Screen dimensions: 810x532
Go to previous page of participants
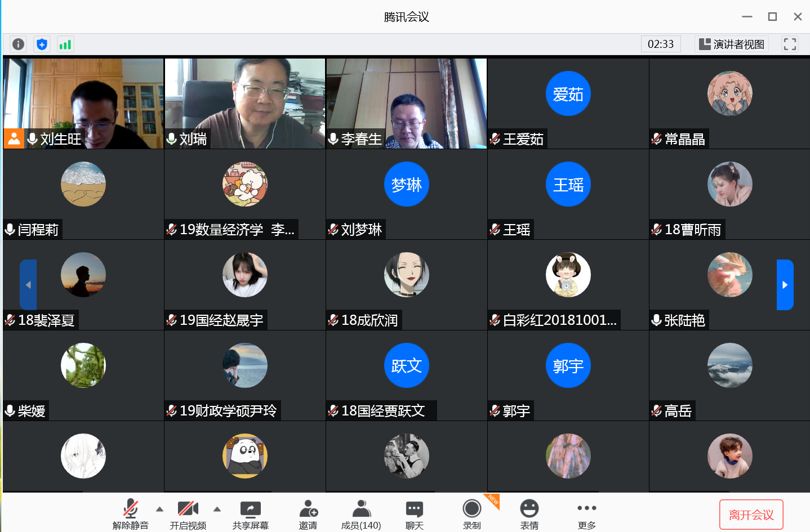point(28,285)
